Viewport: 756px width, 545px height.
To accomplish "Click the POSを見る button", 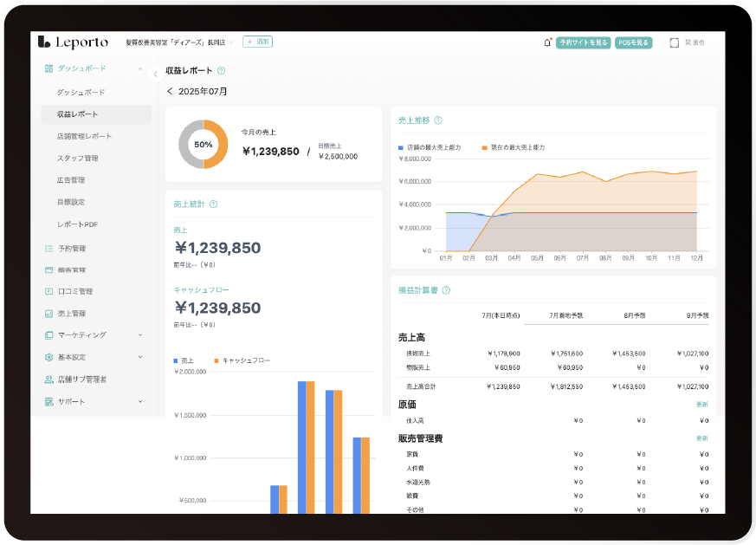I will [633, 42].
